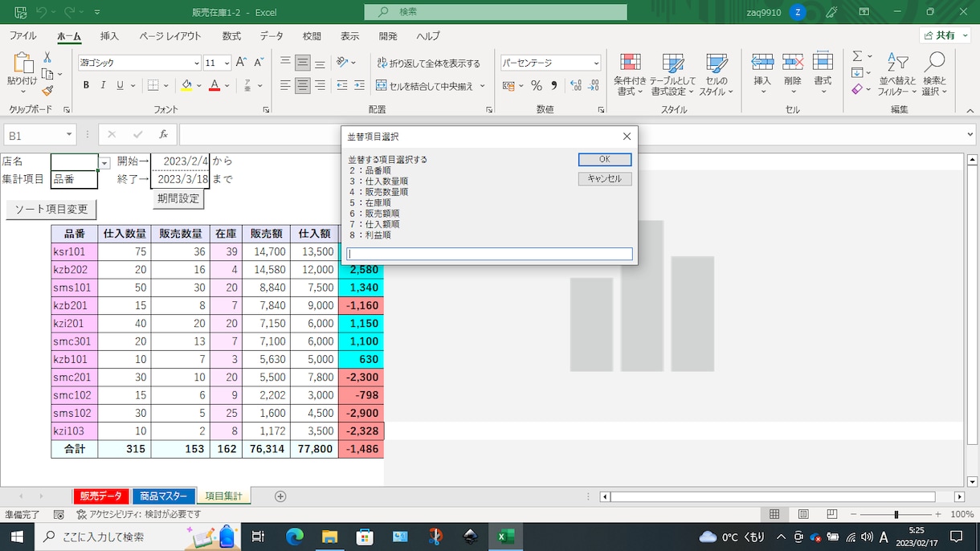Apply center horizontal alignment
The image size is (980, 551).
coord(302,86)
